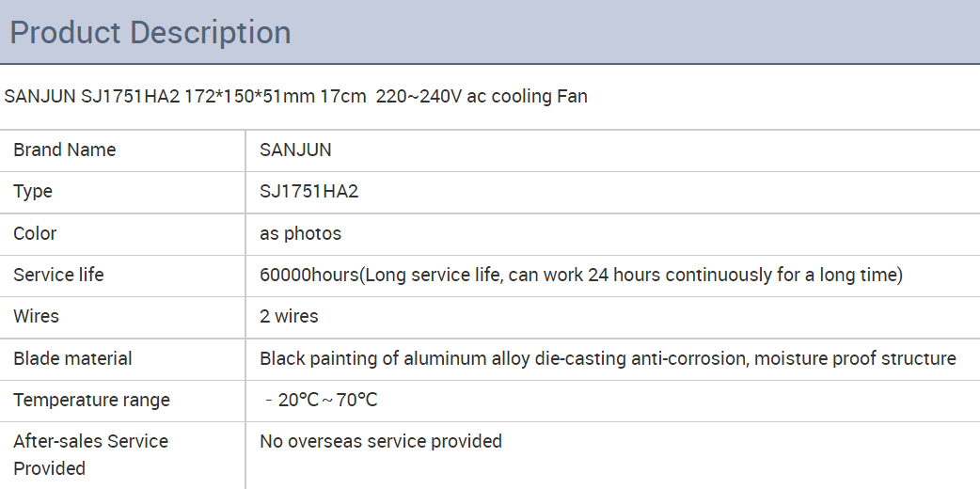Click the -20℃~70℃ temperature value
Screen dimensions: 980x489
point(322,400)
